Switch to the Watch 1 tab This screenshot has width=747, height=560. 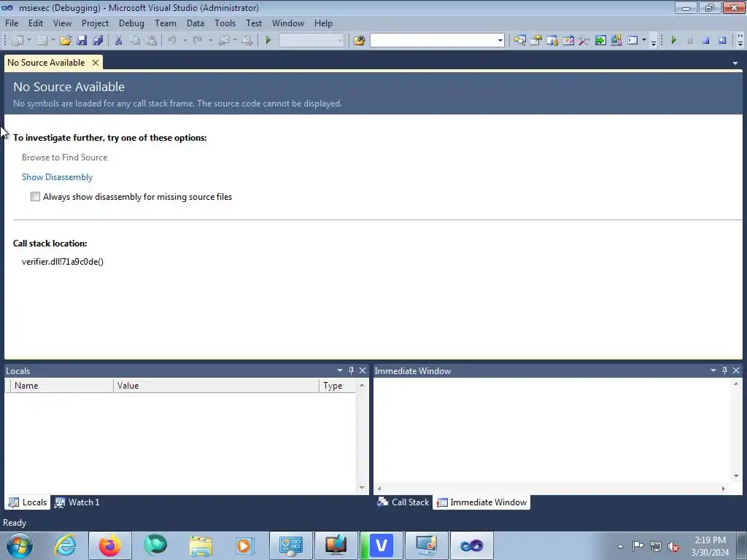point(77,502)
